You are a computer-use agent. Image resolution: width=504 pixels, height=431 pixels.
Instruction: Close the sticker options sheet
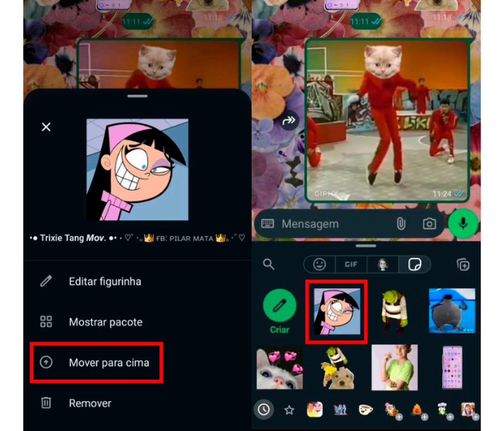point(46,127)
